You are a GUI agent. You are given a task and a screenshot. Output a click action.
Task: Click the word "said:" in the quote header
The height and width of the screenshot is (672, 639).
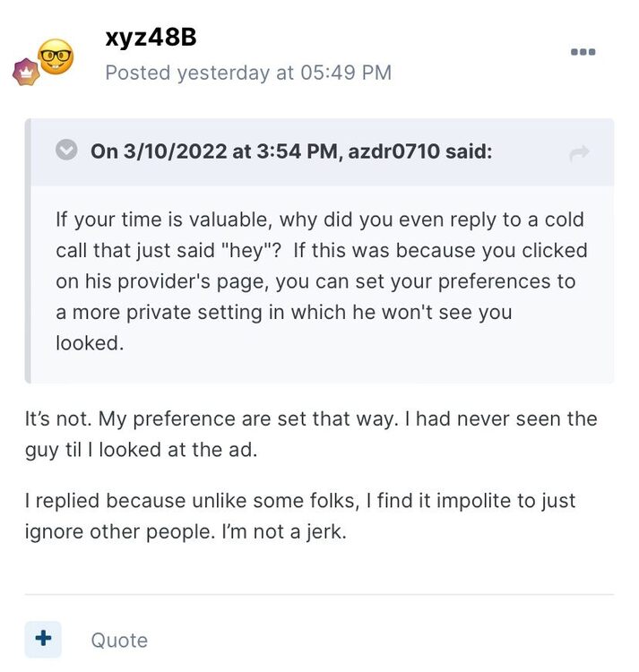pyautogui.click(x=469, y=151)
